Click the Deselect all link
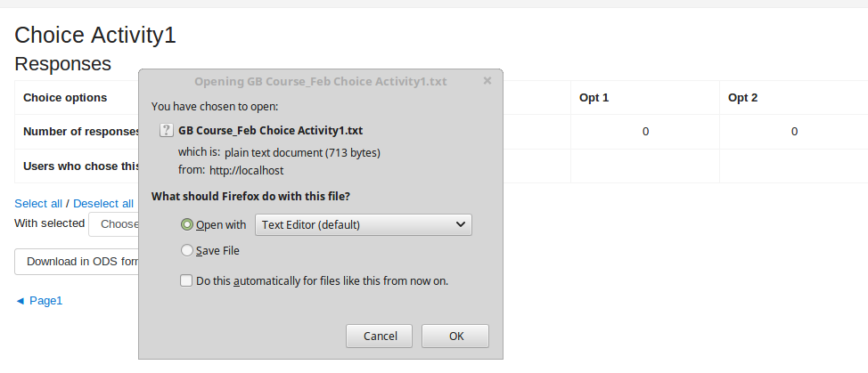This screenshot has width=868, height=373. 103,203
